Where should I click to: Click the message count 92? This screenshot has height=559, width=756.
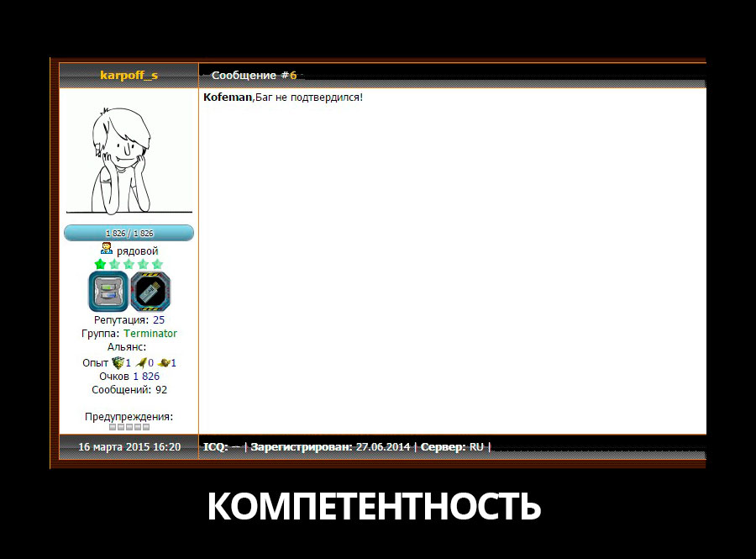click(x=161, y=390)
